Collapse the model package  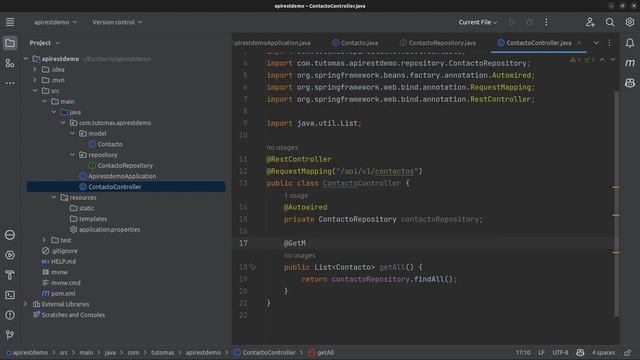72,133
